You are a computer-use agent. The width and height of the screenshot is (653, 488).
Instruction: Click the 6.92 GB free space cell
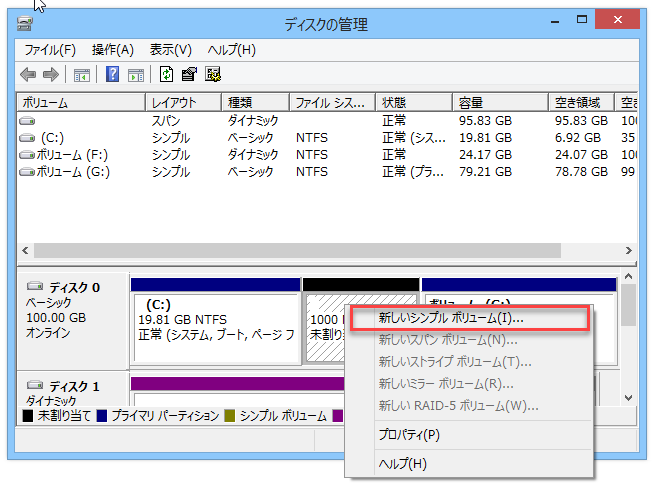578,138
